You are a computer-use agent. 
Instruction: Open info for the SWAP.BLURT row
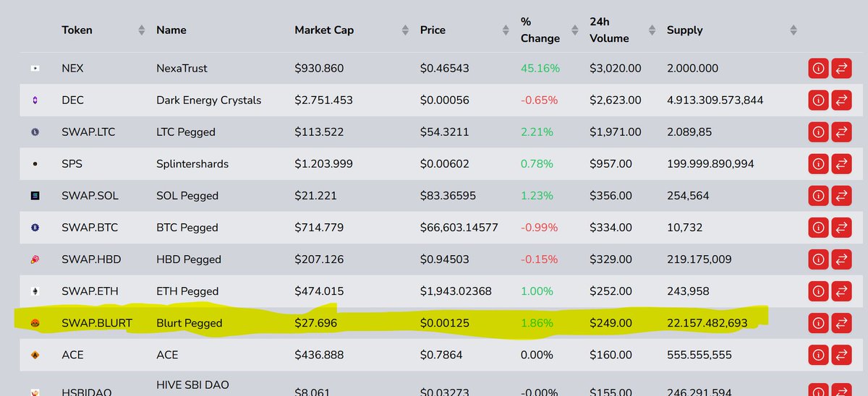tap(819, 323)
